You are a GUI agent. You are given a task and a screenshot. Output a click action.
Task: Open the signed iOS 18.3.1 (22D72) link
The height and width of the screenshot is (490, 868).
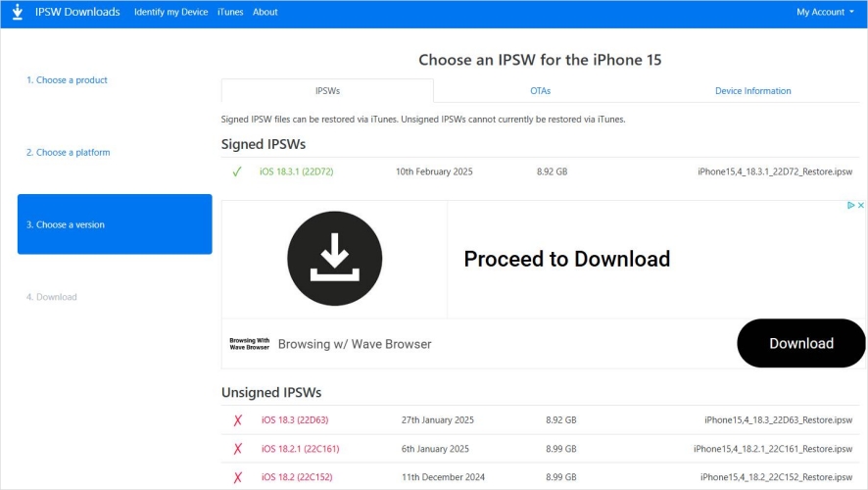(297, 171)
